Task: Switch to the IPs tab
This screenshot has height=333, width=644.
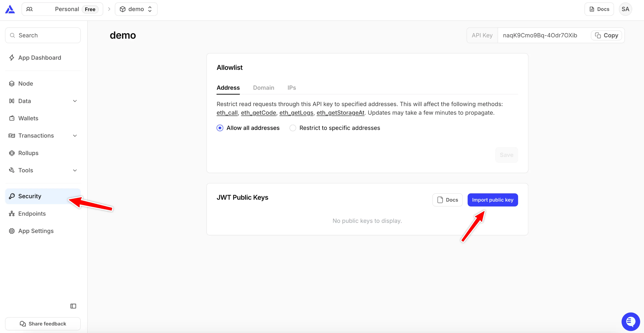Action: [291, 88]
